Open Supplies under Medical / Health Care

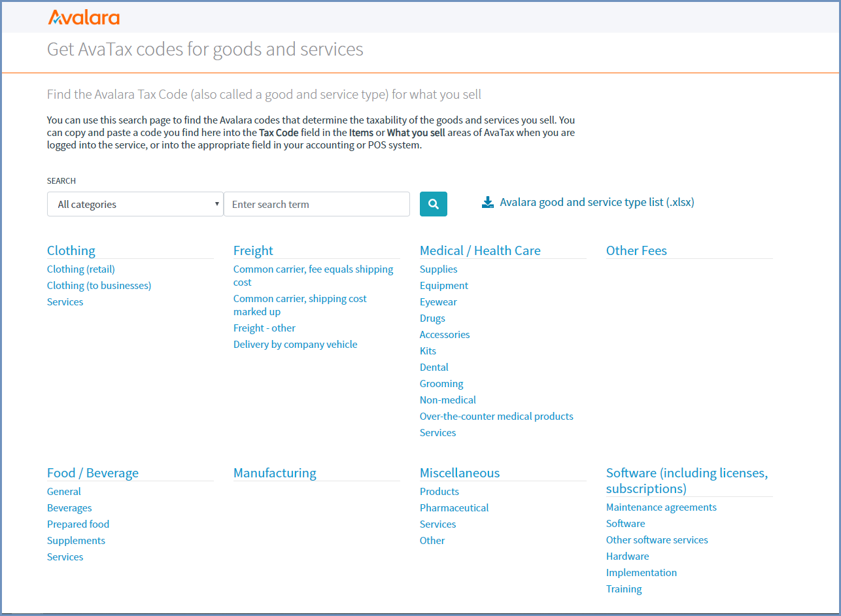pyautogui.click(x=439, y=269)
